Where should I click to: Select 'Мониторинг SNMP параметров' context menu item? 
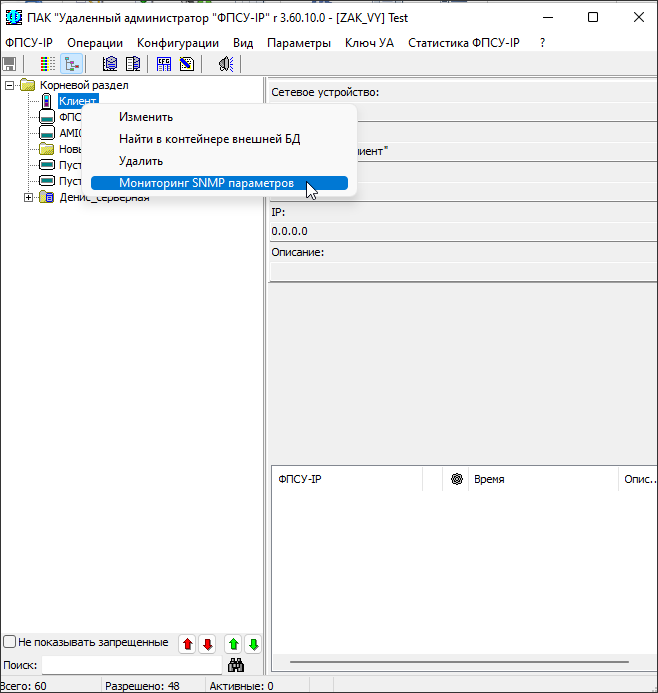tap(206, 183)
